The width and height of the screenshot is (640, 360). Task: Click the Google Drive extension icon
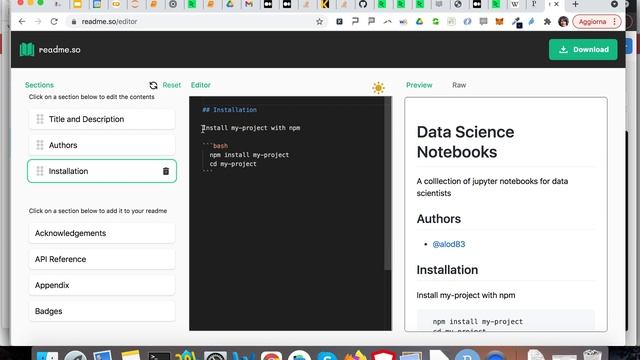coord(419,21)
